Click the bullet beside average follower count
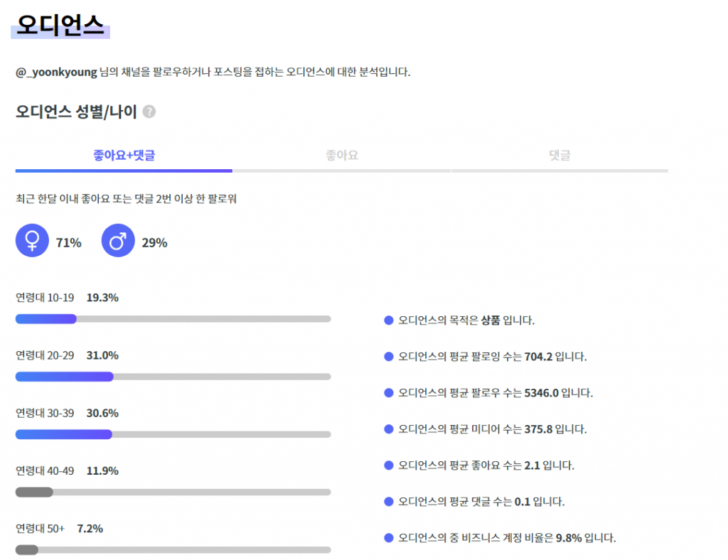 [x=388, y=393]
